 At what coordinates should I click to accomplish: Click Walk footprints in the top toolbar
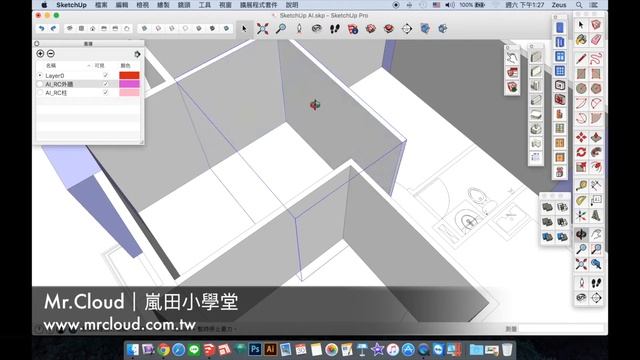[x=335, y=29]
